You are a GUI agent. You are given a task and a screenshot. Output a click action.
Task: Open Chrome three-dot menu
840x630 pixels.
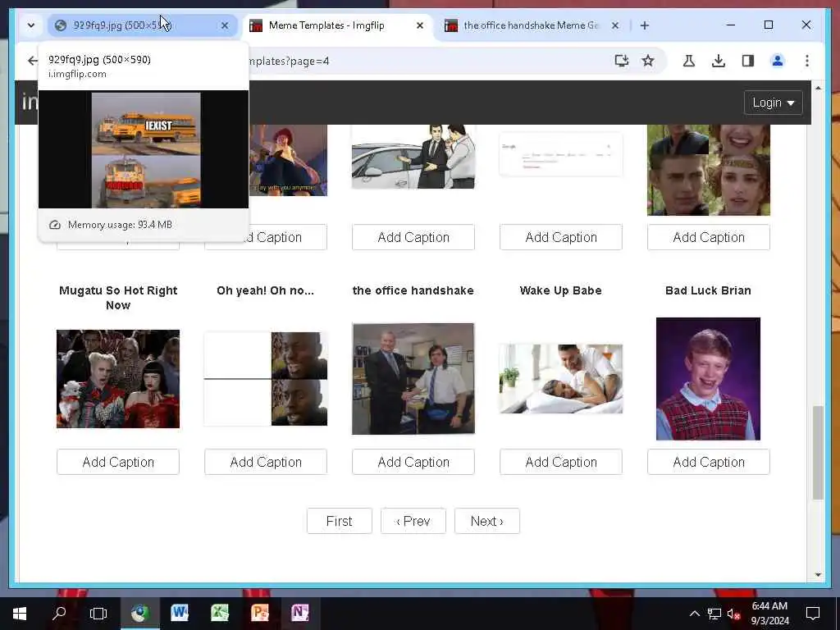point(807,61)
